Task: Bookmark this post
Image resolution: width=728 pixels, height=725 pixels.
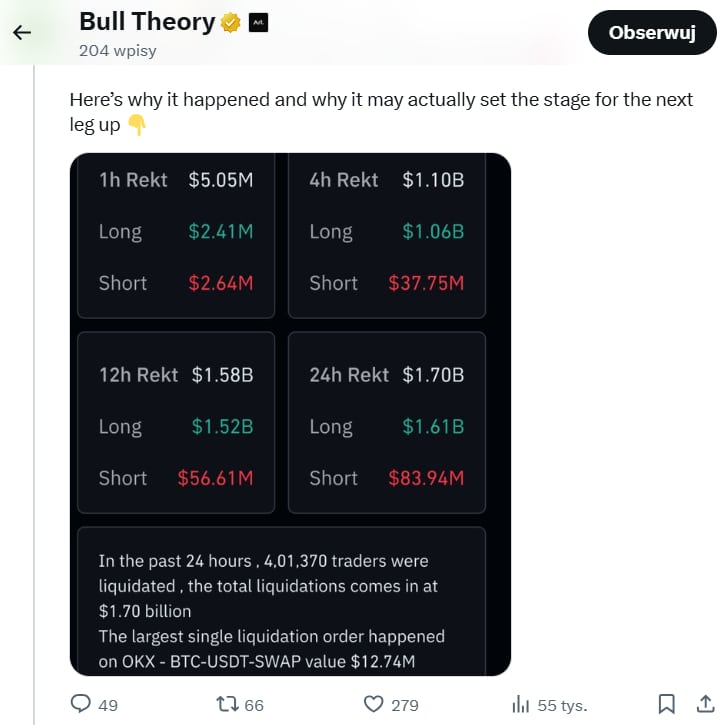Action: (x=667, y=705)
